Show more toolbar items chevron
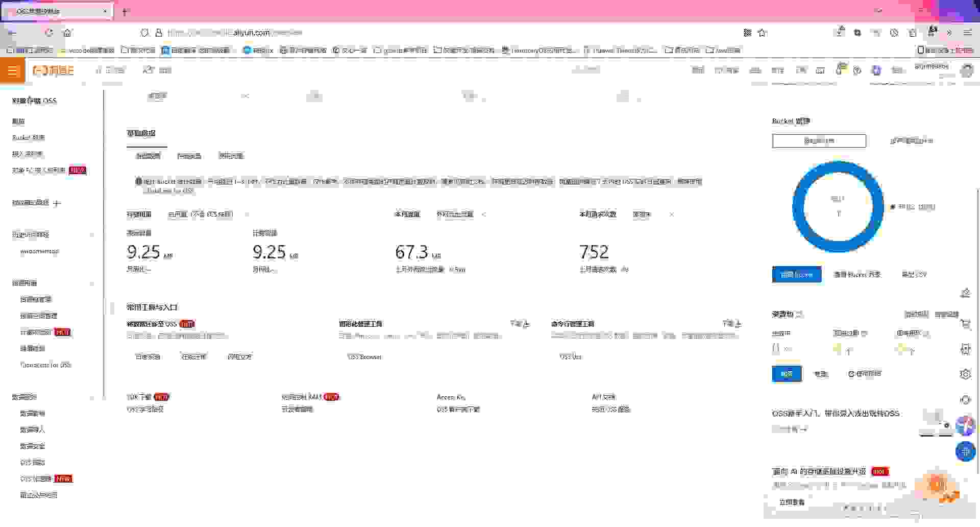This screenshot has height=527, width=980. [949, 33]
